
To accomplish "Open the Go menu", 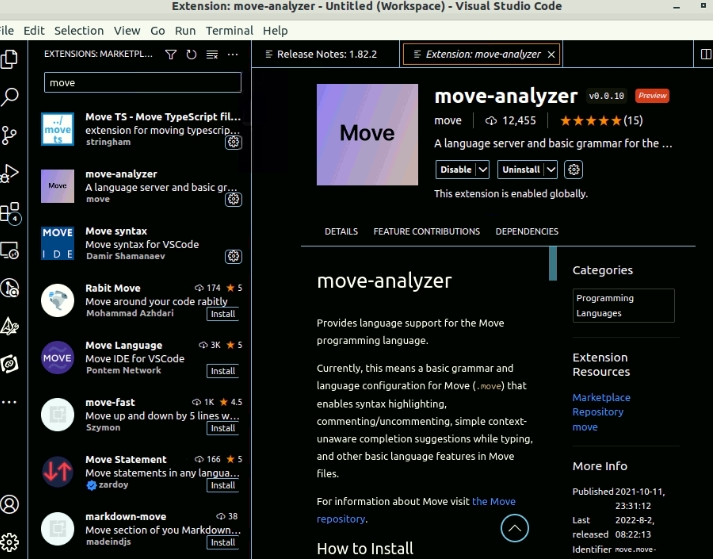I will click(158, 31).
